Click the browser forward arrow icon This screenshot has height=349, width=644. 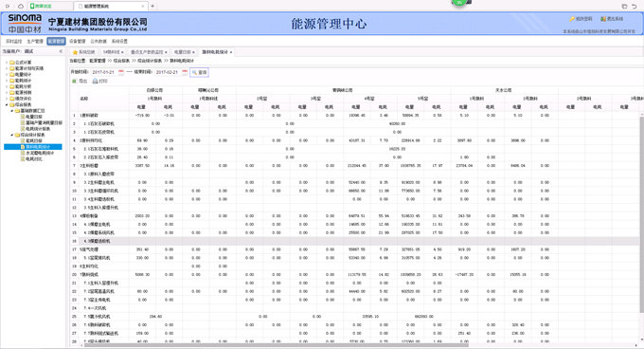[x=8, y=7]
